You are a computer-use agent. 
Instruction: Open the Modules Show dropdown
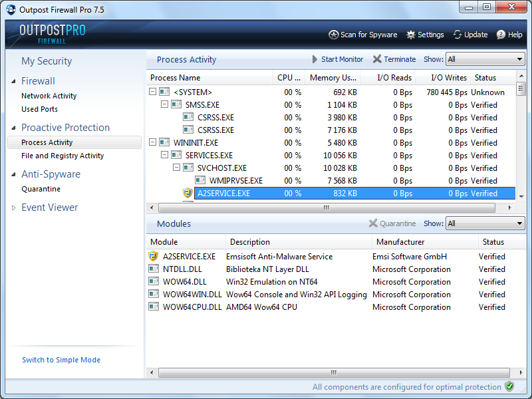tap(485, 223)
